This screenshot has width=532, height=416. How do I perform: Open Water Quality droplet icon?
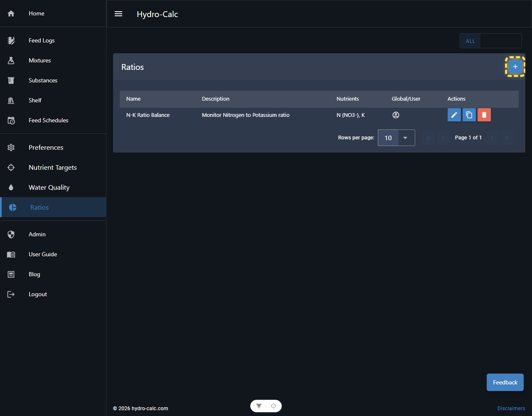pos(11,188)
